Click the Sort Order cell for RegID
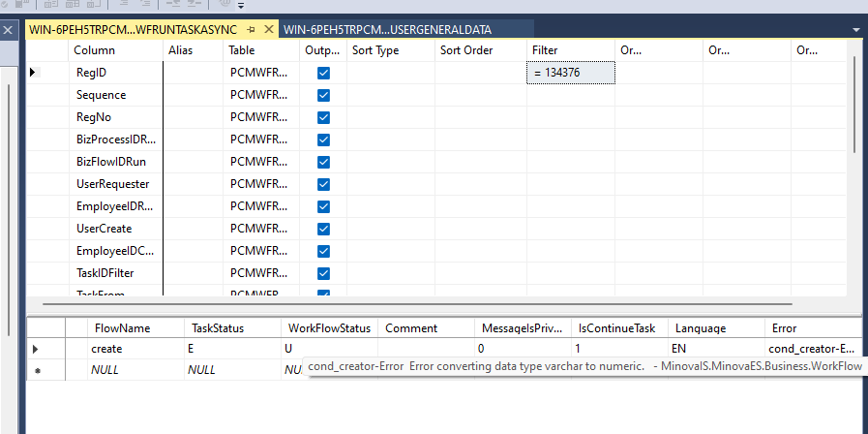This screenshot has width=868, height=434. coord(480,73)
